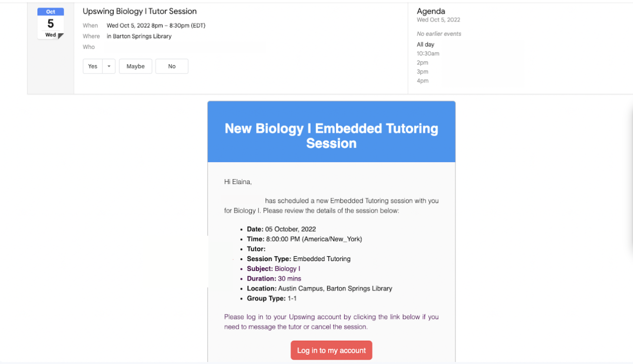Open the dropdown arrow beside Yes
The width and height of the screenshot is (633, 364).
point(109,66)
